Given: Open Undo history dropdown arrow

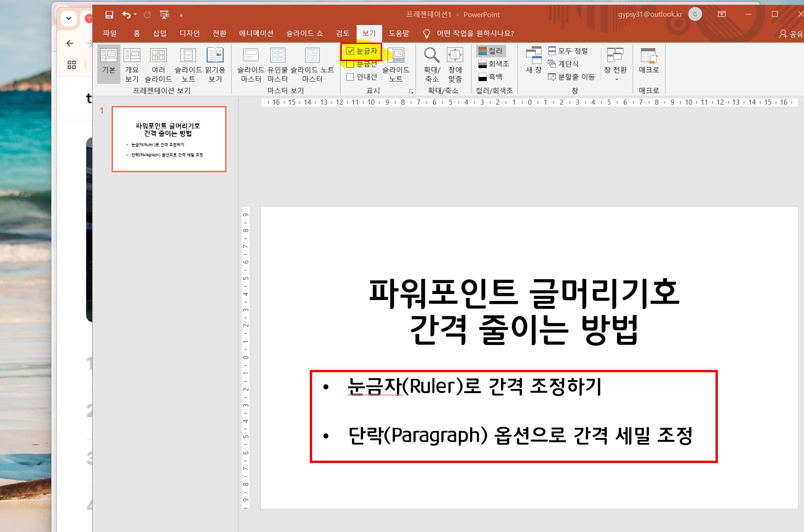Looking at the screenshot, I should click(135, 15).
